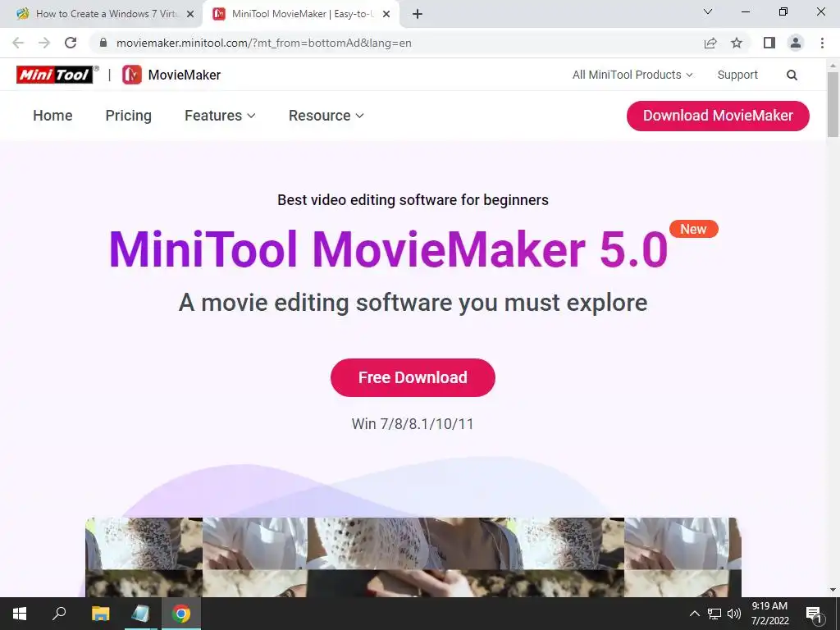
Task: Open the Chrome three-dot menu
Action: tap(822, 43)
